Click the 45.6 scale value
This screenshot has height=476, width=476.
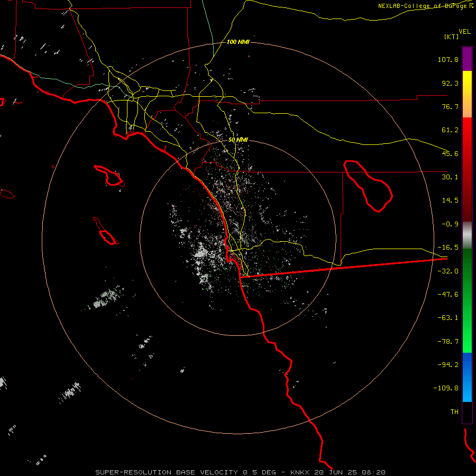coord(450,153)
